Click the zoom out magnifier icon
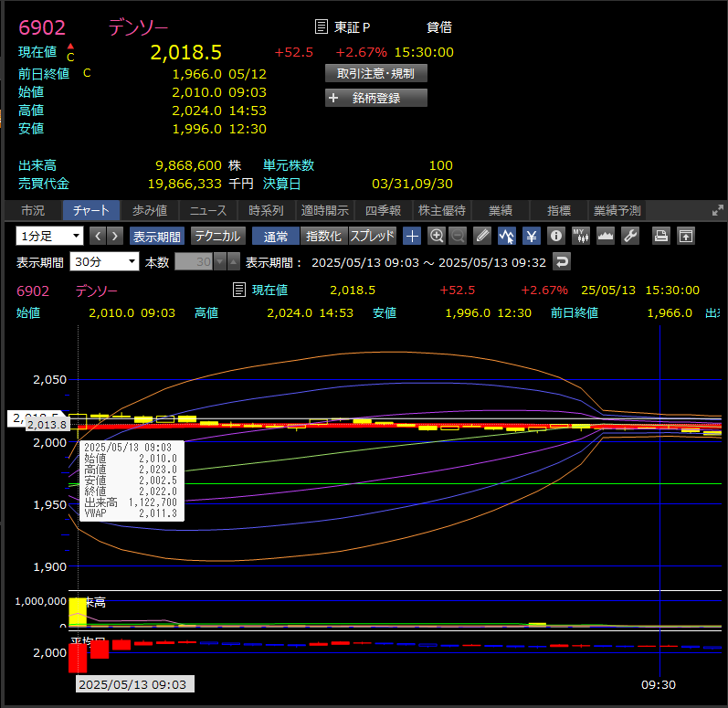Image resolution: width=728 pixels, height=708 pixels. pos(458,236)
